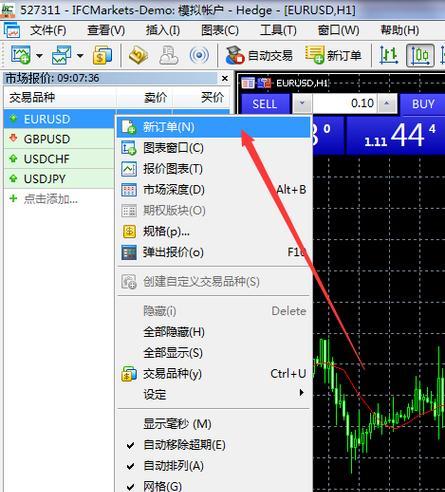Click the red down arrow beside GBPUSD
This screenshot has width=445, height=492.
[13, 138]
